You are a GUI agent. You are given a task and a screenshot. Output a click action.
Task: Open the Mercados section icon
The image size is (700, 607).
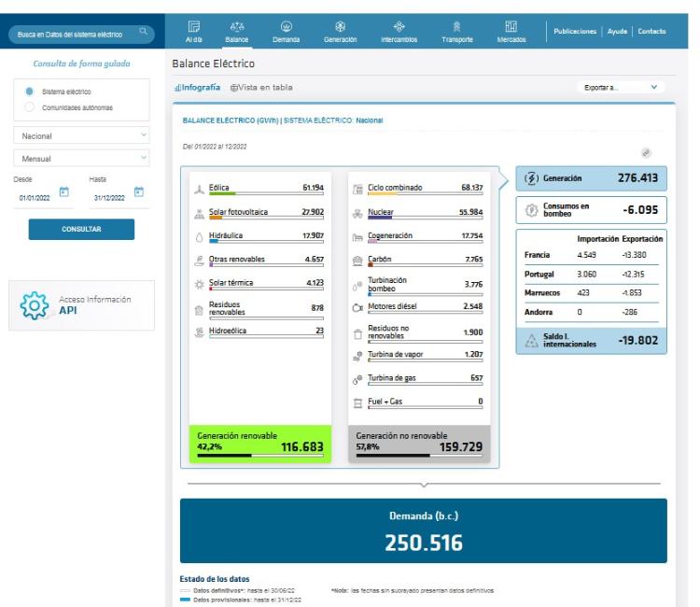pos(511,27)
